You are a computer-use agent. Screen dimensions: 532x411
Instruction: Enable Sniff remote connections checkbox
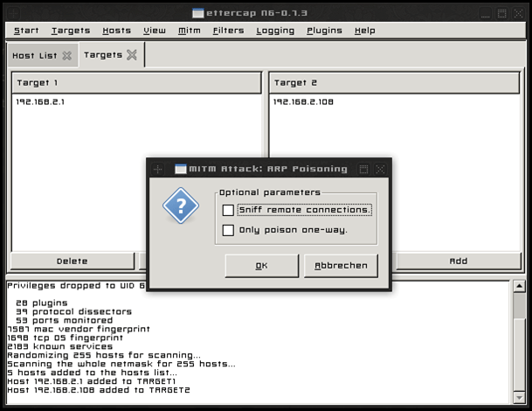point(228,210)
